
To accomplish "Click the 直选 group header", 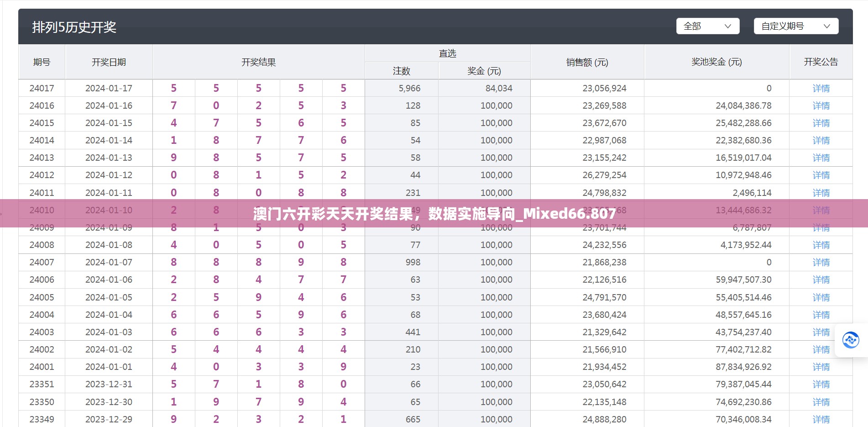I will (447, 53).
